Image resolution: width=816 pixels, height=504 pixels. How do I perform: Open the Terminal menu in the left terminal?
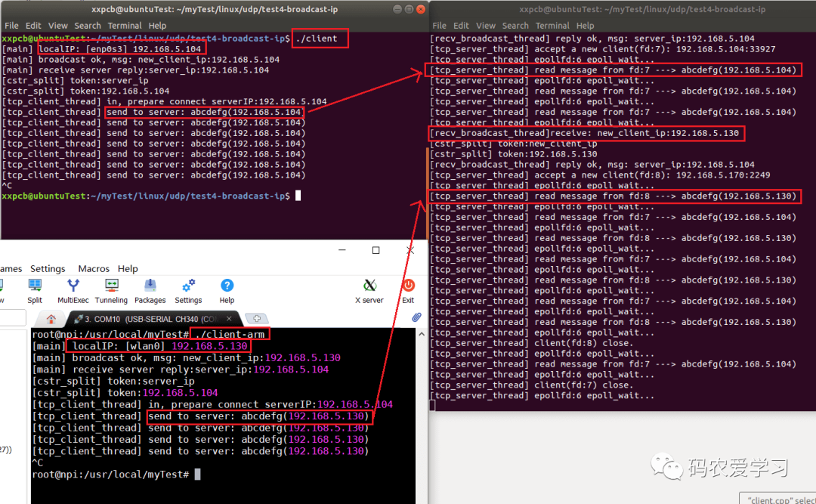125,25
